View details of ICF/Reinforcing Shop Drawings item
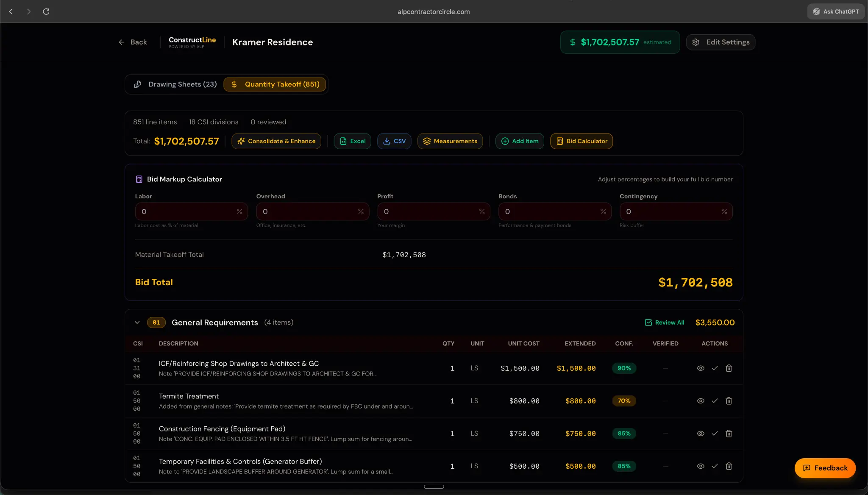 point(701,368)
